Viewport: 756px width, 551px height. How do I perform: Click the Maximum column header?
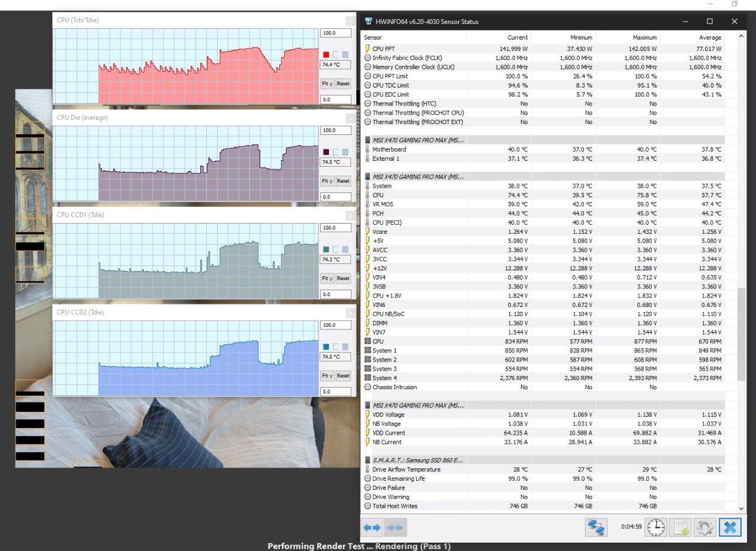tap(628, 37)
